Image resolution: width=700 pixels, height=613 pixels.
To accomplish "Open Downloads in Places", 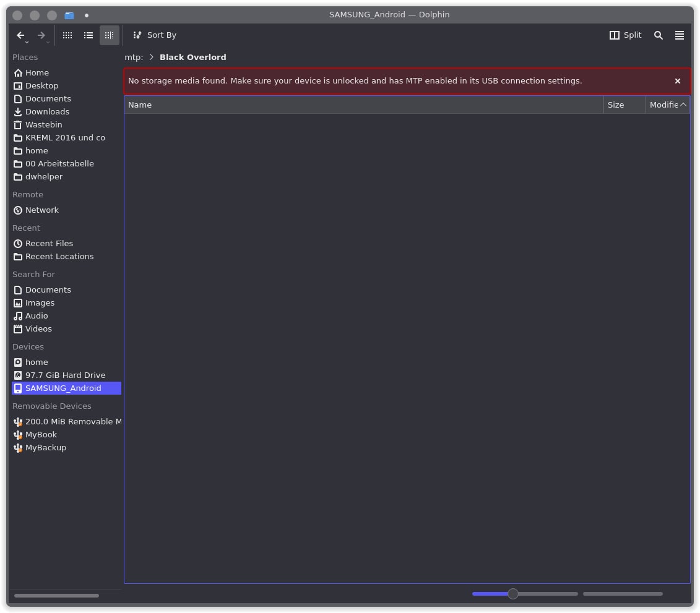I will 66,111.
